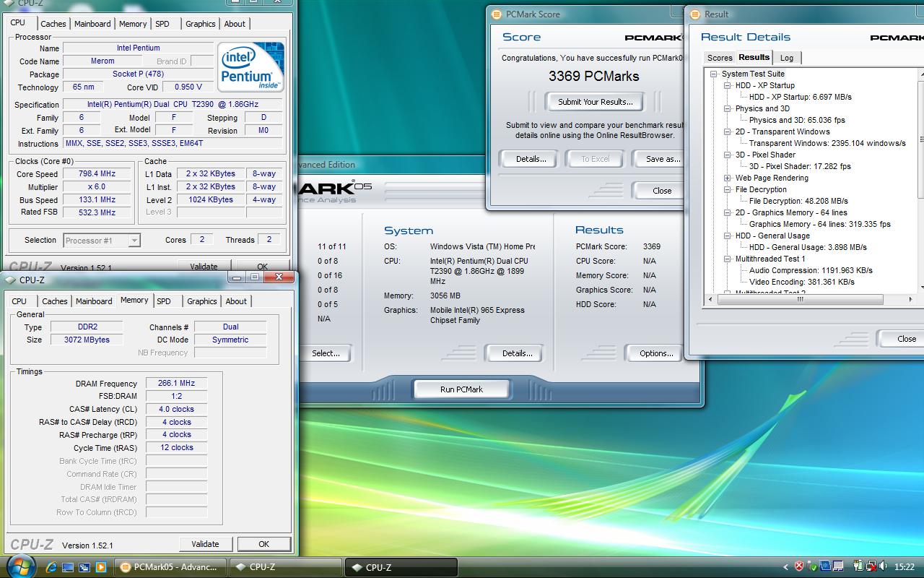Image resolution: width=924 pixels, height=578 pixels.
Task: Click the Intel Pentium inside logo in CPU-Z
Action: click(250, 67)
